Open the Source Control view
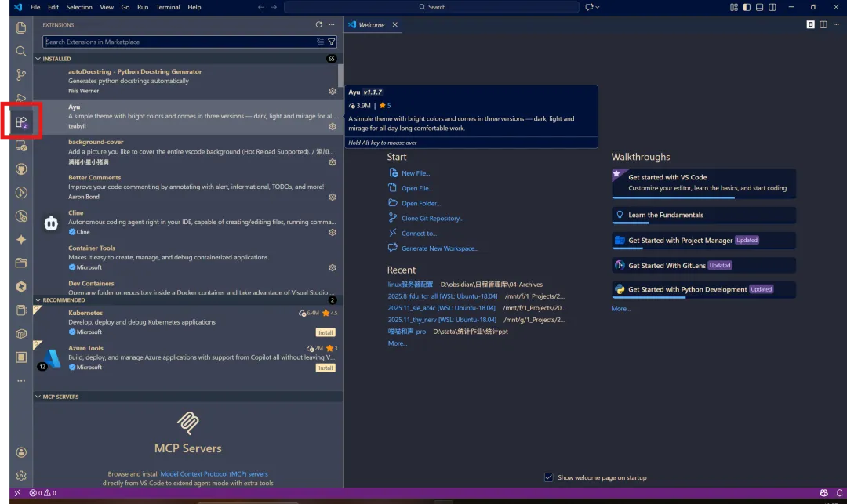847x504 pixels. coord(21,74)
